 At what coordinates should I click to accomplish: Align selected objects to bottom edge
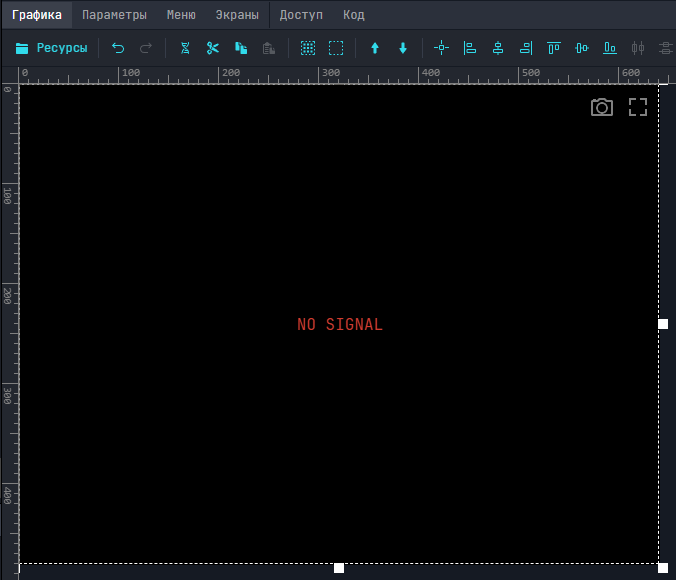tap(610, 48)
